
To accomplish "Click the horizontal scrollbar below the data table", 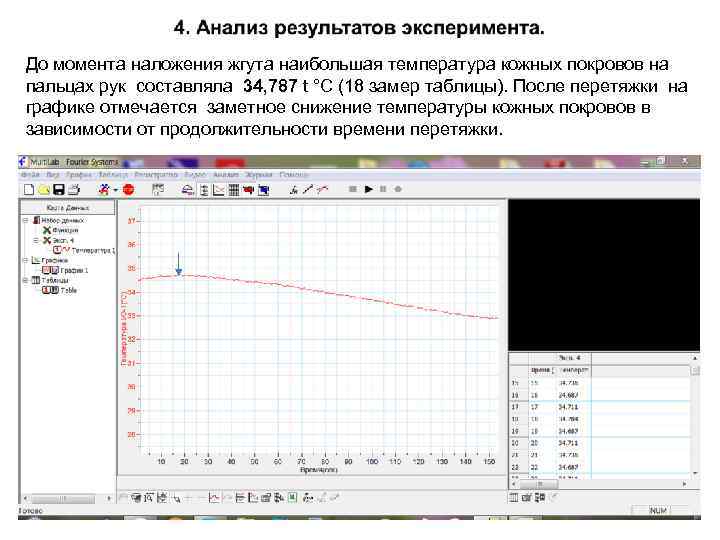I will point(599,484).
